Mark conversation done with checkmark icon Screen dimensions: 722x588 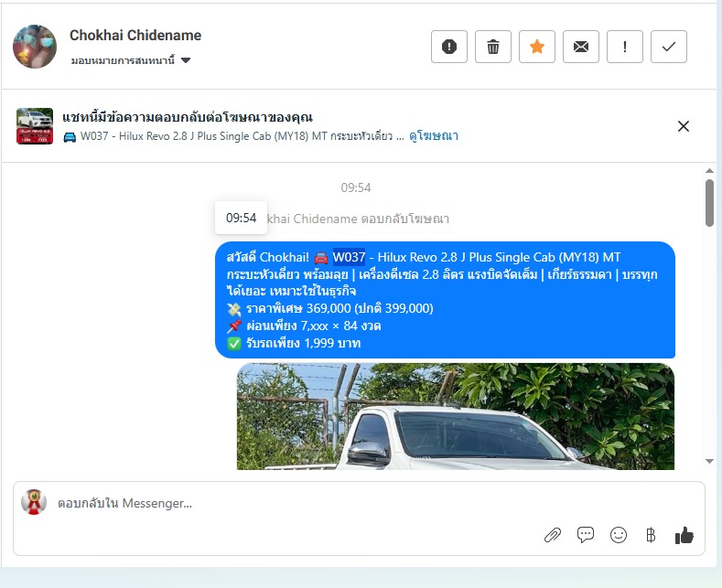tap(669, 47)
